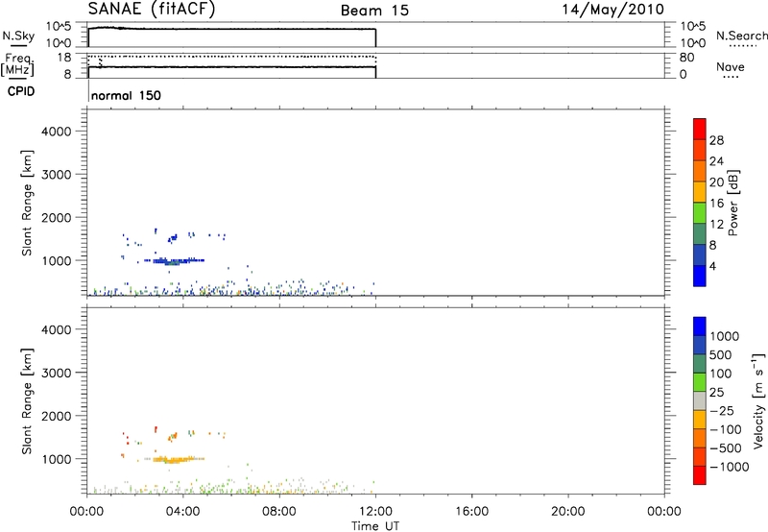Click the 04:00 time tick label

coord(183,512)
